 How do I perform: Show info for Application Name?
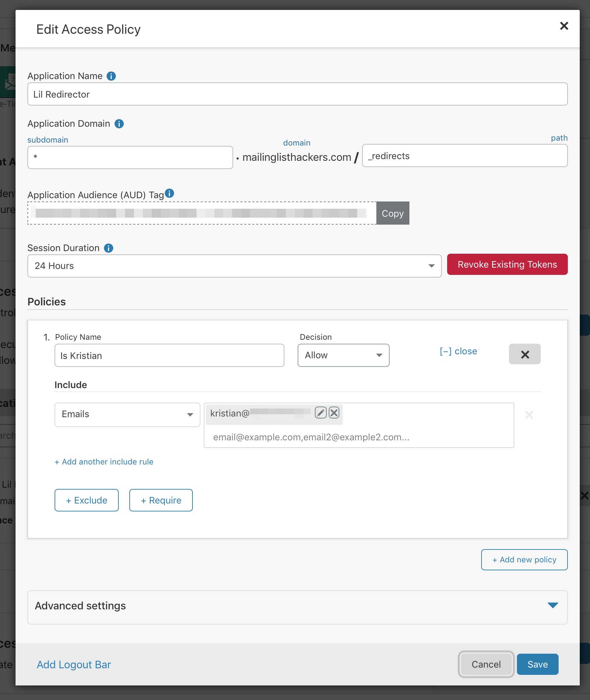coord(111,76)
